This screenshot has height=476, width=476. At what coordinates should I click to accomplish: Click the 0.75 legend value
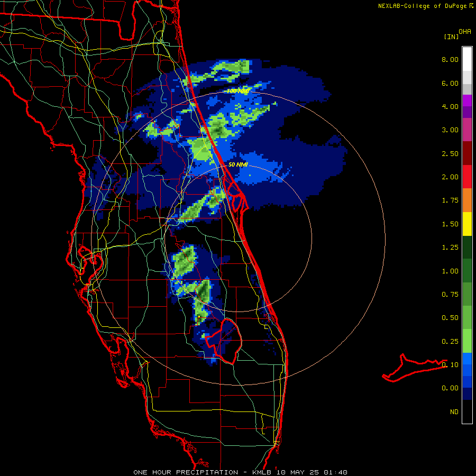[x=450, y=295]
